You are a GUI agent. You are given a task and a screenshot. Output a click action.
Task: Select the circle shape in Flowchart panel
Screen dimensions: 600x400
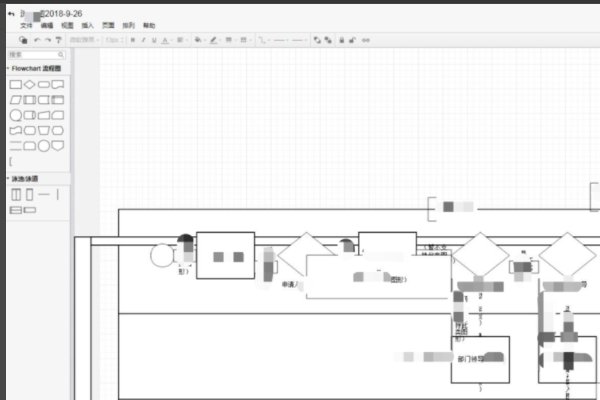point(16,115)
